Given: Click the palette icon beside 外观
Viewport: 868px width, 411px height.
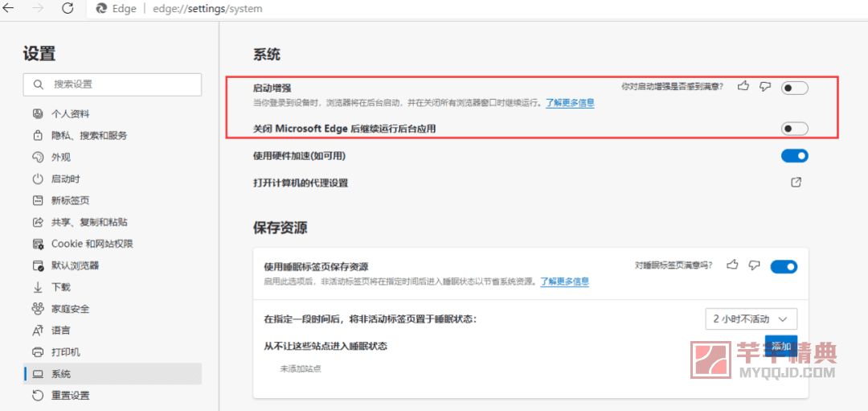Looking at the screenshot, I should tap(39, 158).
